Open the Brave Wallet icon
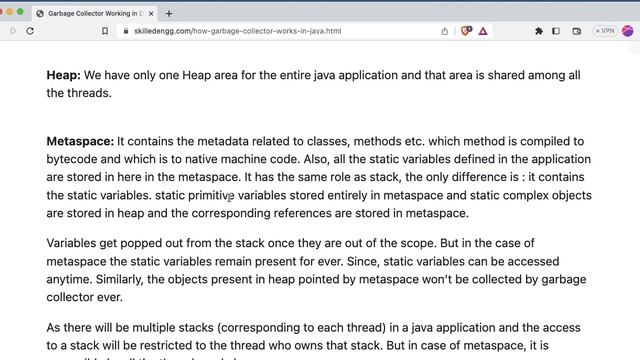 576,31
